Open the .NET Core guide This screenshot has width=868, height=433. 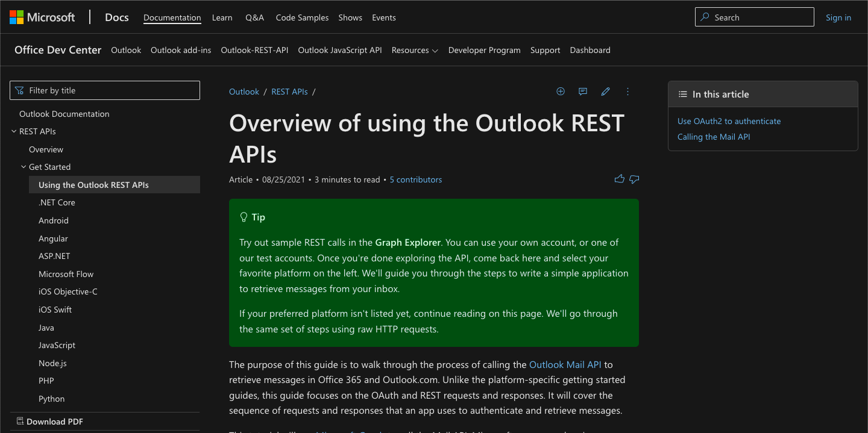click(x=57, y=202)
